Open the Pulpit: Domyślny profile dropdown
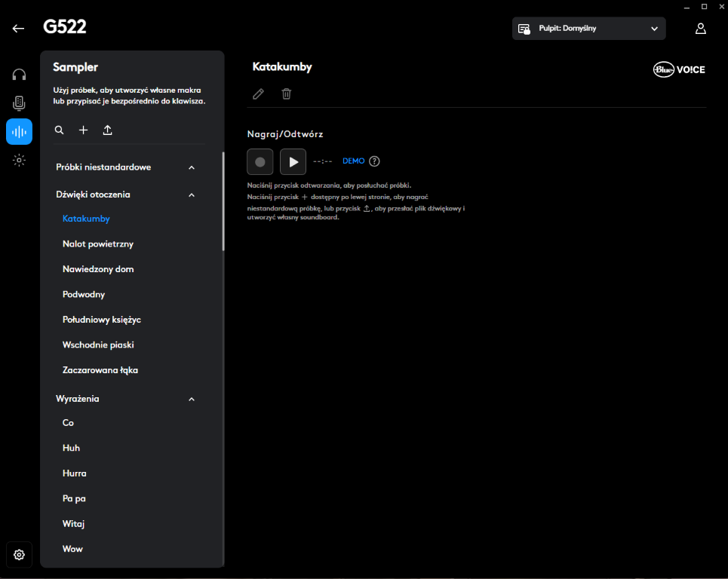The image size is (728, 579). (x=588, y=28)
